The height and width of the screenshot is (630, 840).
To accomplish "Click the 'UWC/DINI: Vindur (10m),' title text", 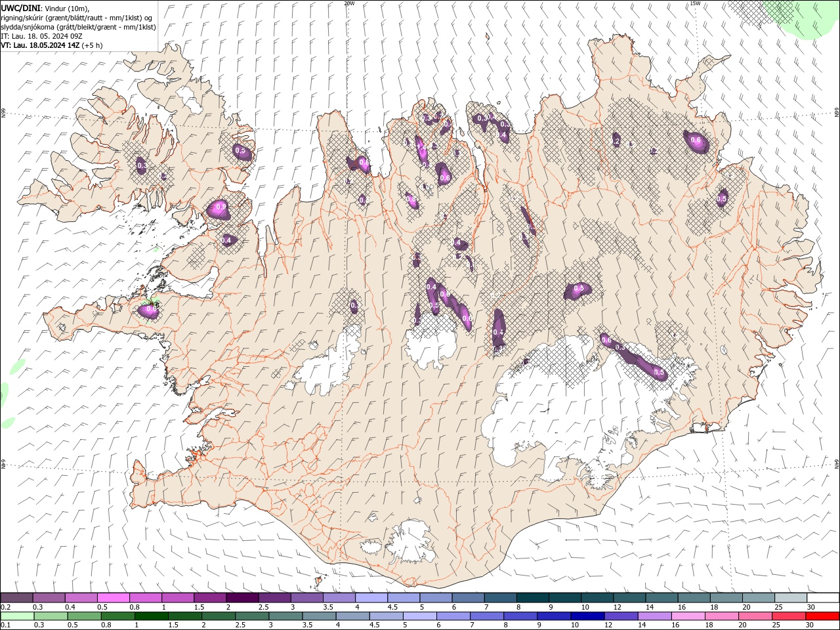I will [45, 8].
